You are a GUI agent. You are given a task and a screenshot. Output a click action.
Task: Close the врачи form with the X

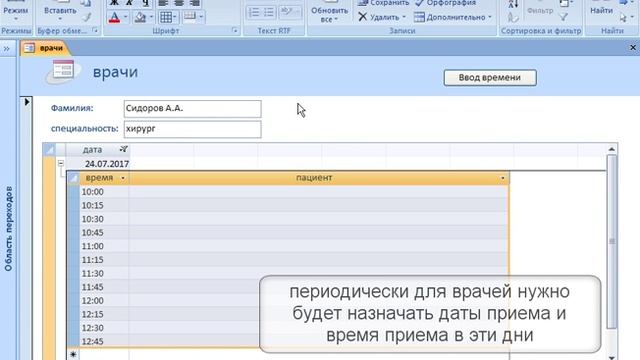point(633,48)
